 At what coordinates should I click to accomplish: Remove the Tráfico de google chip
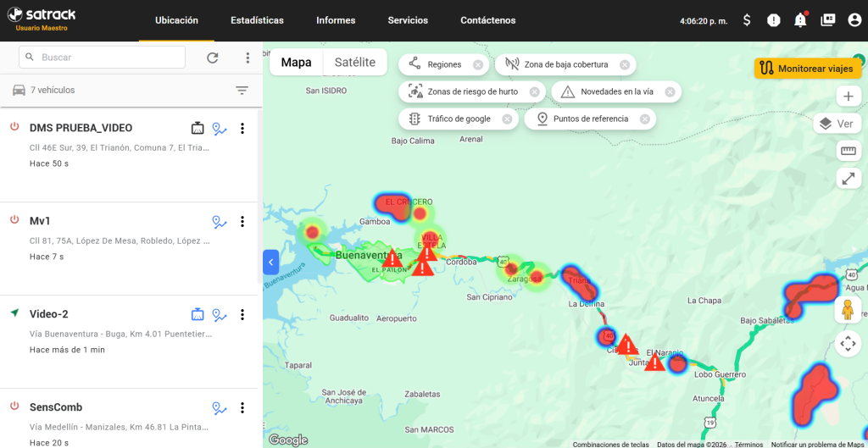point(507,119)
